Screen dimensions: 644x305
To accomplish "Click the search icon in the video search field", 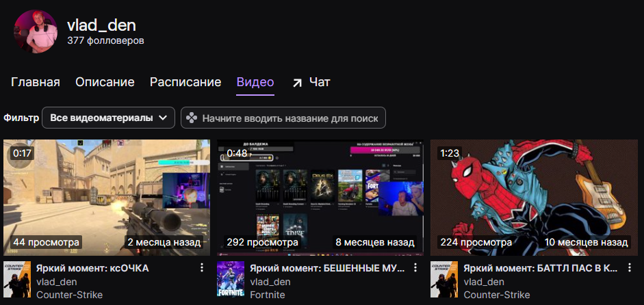I will (192, 118).
